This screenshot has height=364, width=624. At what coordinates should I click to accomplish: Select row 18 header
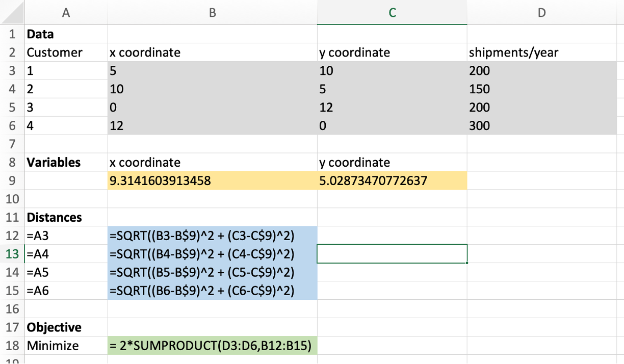pyautogui.click(x=12, y=346)
